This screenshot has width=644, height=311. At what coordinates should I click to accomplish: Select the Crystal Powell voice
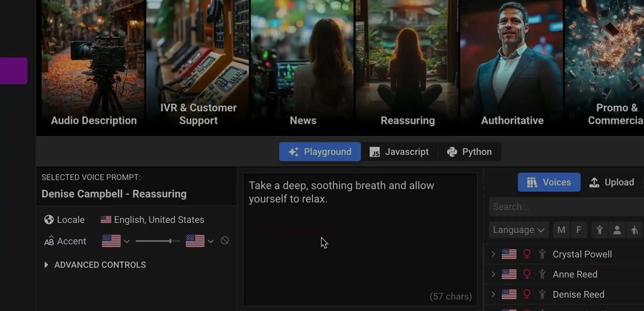(582, 254)
